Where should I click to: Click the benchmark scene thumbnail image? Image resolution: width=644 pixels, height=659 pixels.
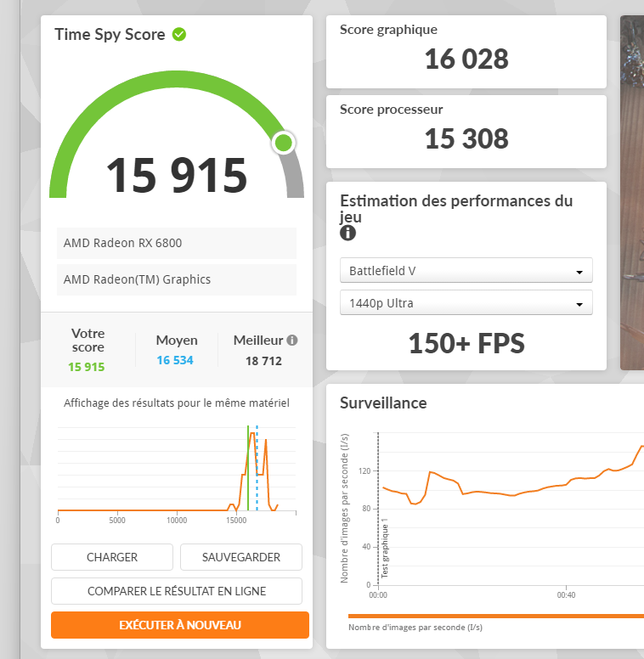(x=632, y=193)
